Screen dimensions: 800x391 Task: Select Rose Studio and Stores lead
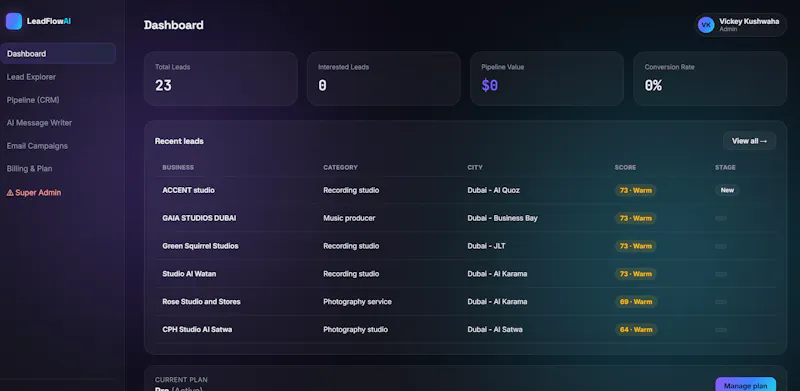[x=466, y=302]
